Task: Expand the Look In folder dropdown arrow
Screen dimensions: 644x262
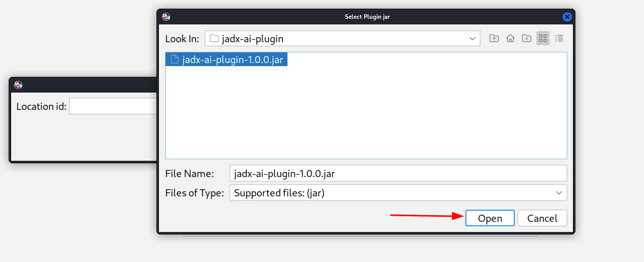Action: click(x=472, y=39)
